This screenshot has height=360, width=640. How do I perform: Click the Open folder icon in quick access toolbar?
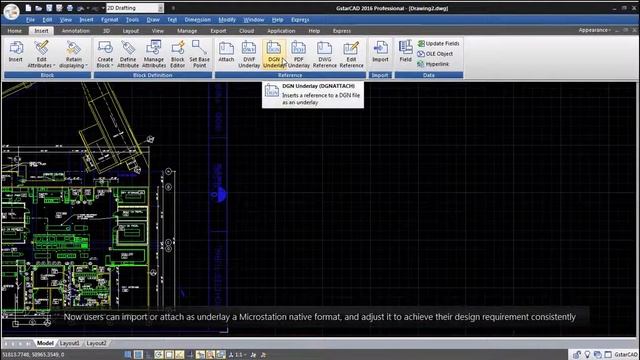click(x=38, y=8)
